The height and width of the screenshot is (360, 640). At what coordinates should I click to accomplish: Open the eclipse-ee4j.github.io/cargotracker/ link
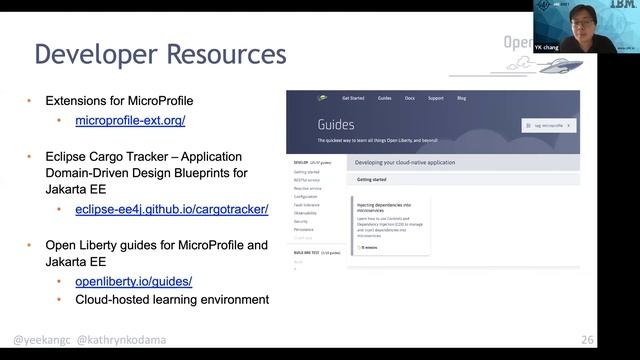(x=172, y=209)
